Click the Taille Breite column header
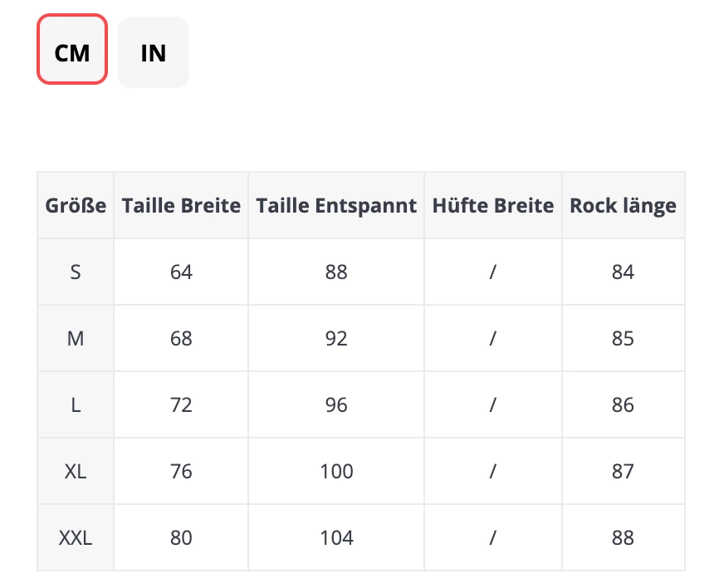The image size is (704, 588). click(x=181, y=205)
